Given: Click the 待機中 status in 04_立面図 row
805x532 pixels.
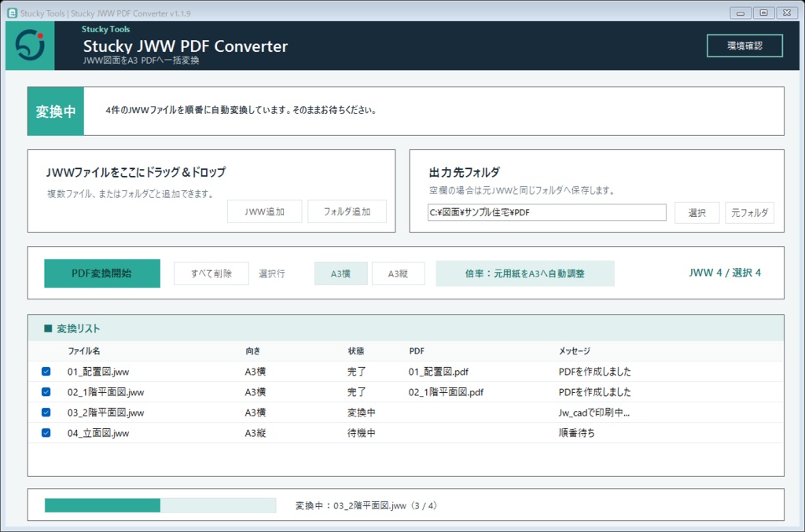Looking at the screenshot, I should tap(362, 433).
